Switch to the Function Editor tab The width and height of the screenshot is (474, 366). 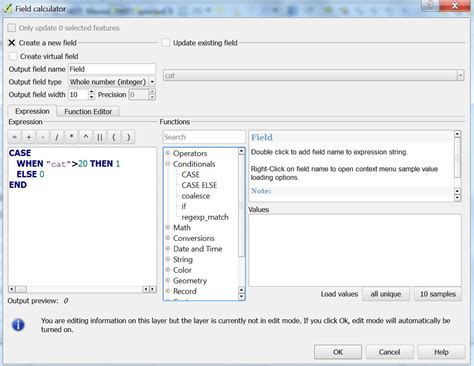click(88, 111)
